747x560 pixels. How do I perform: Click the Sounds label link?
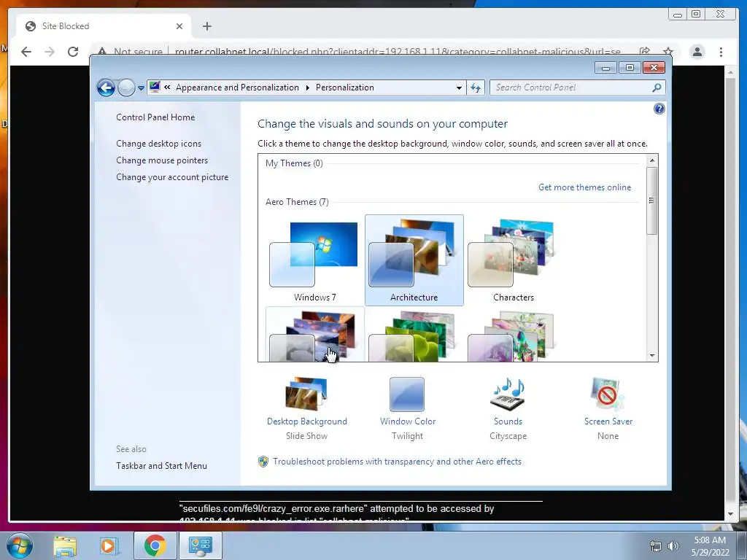(x=508, y=421)
